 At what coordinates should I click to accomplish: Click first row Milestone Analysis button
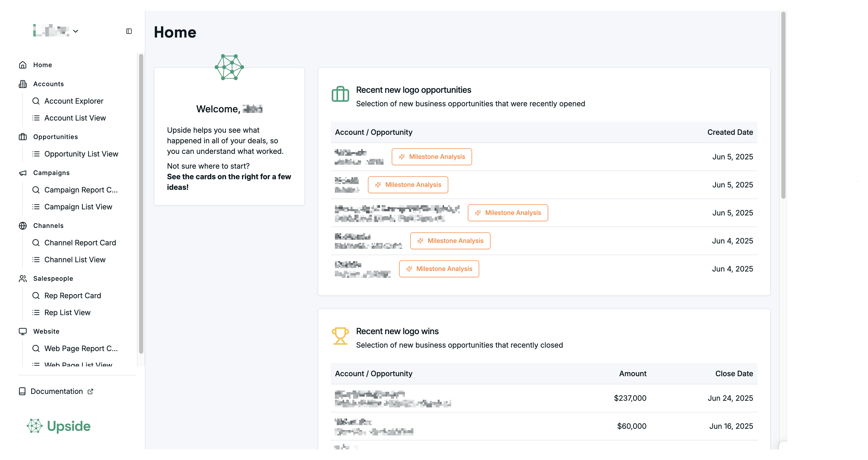click(x=432, y=157)
